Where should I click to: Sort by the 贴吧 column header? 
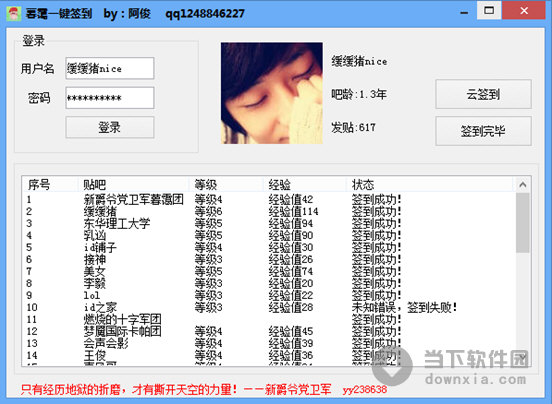[x=133, y=184]
